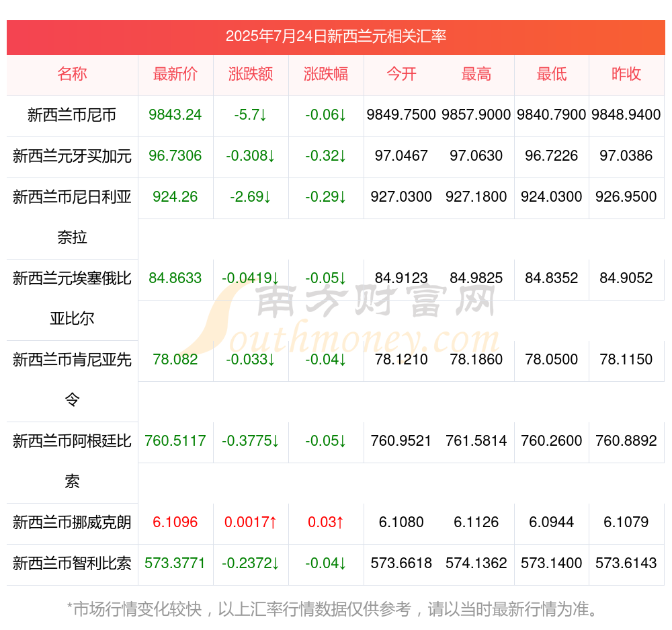The height and width of the screenshot is (630, 672).
Task: Select the 最高 column header
Action: coord(476,74)
